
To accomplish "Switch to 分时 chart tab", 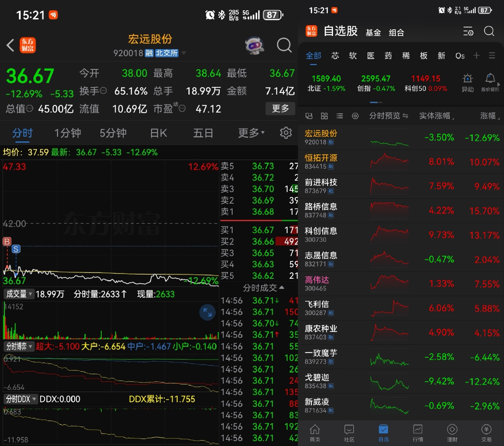I will coord(22,133).
